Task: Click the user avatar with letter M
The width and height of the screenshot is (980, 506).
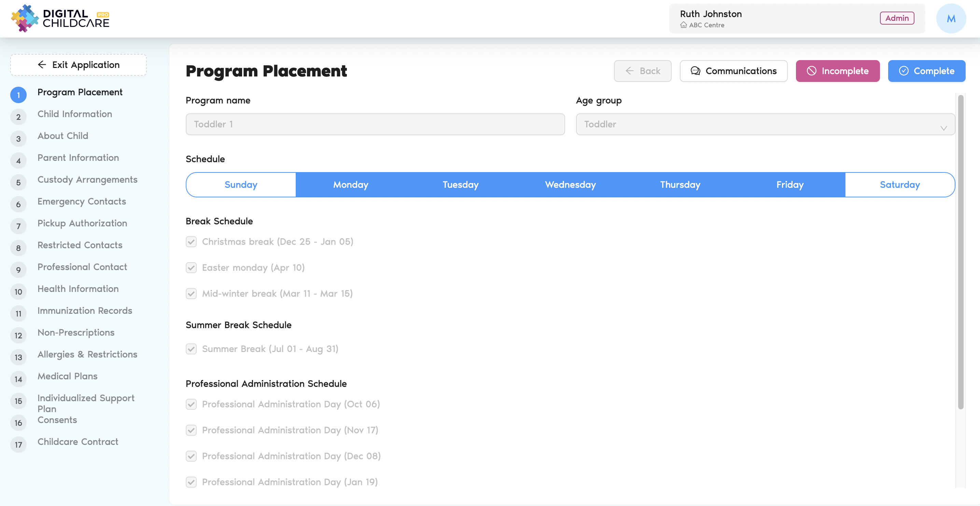Action: point(950,19)
